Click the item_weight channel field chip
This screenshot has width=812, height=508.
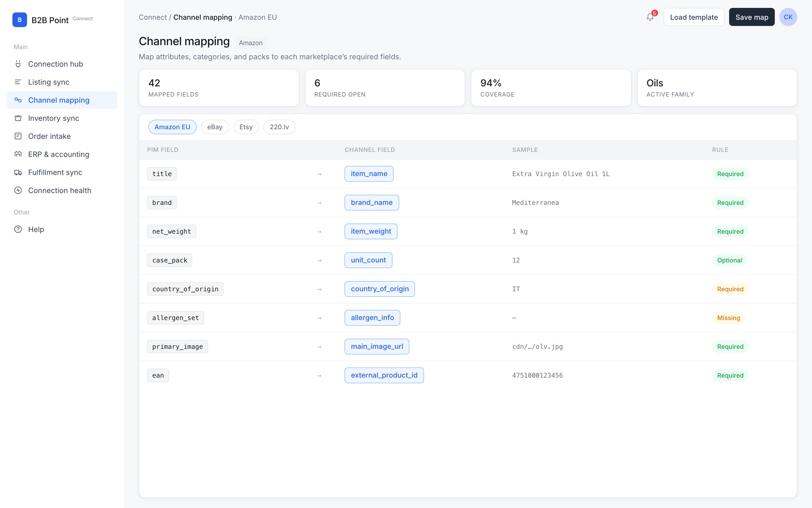[371, 231]
